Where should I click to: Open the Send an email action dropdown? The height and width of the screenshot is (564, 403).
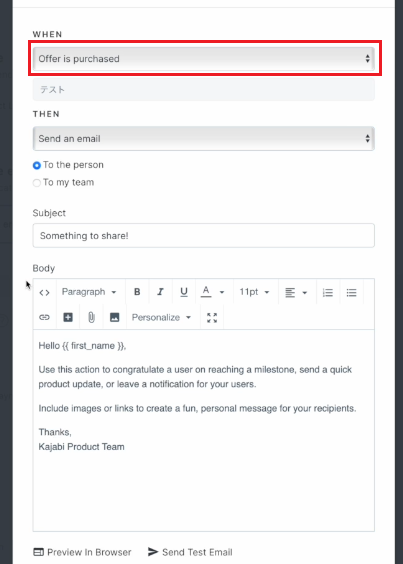click(204, 138)
